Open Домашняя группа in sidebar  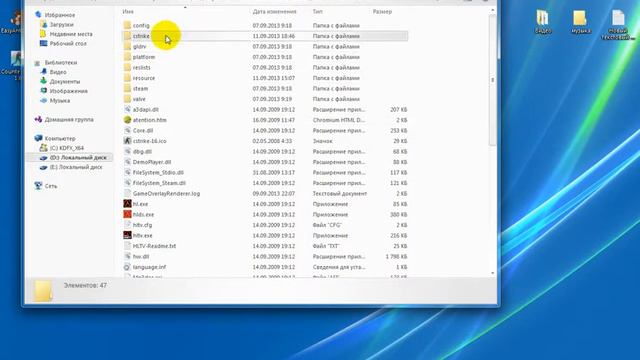pos(69,120)
